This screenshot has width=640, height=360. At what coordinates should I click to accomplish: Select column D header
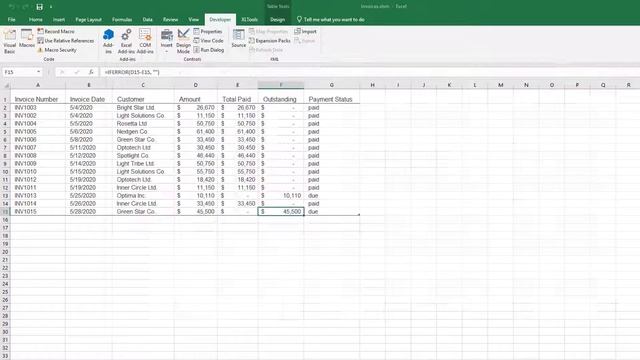pos(196,85)
